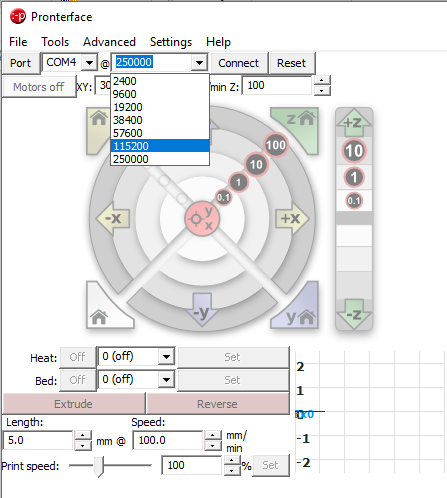
Task: Open the Advanced menu
Action: tap(109, 42)
